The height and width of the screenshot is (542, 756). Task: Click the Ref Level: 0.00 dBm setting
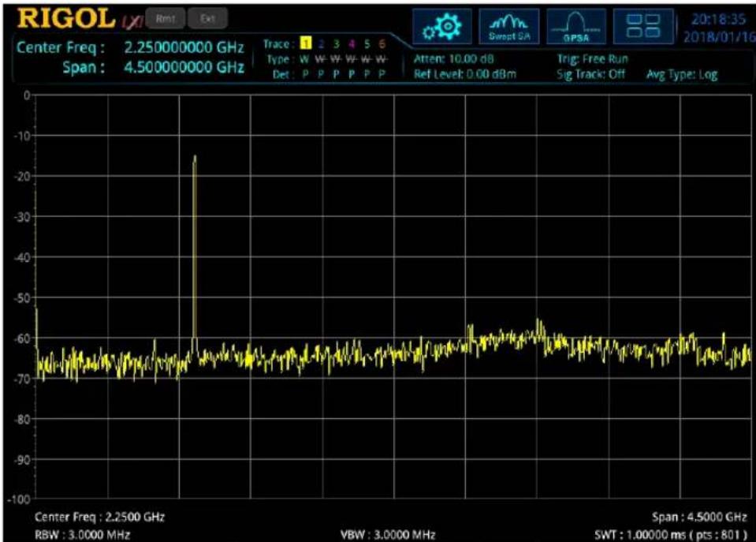[465, 74]
